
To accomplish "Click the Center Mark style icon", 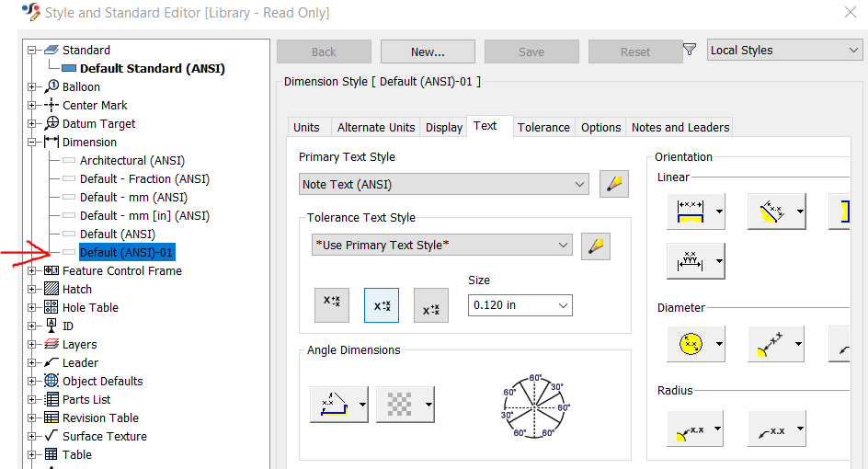I will pos(51,105).
